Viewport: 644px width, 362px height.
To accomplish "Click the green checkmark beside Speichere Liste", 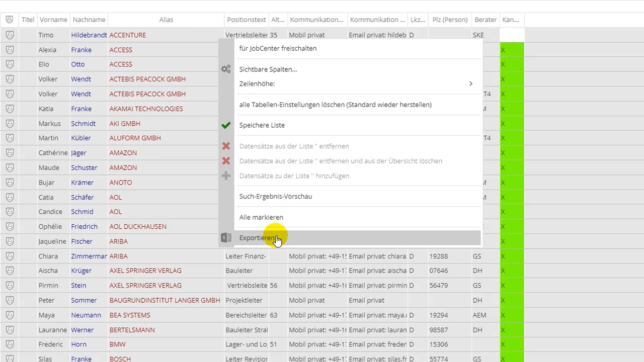I will [x=226, y=125].
